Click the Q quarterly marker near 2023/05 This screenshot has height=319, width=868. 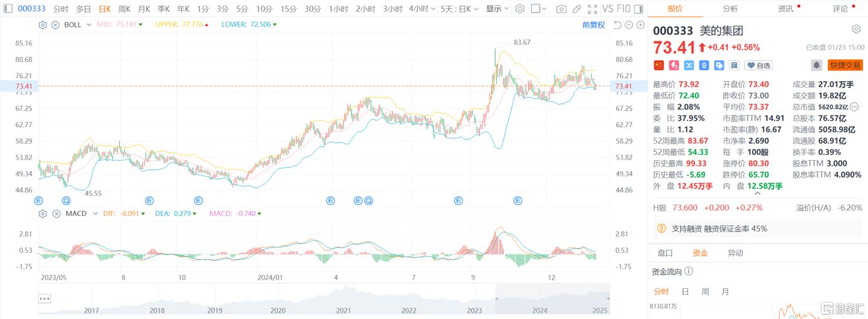[66, 200]
